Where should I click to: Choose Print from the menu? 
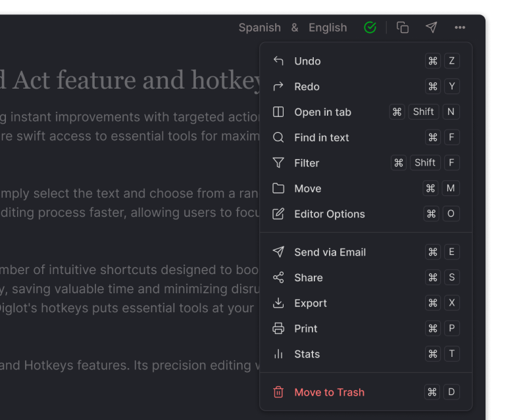click(x=366, y=329)
